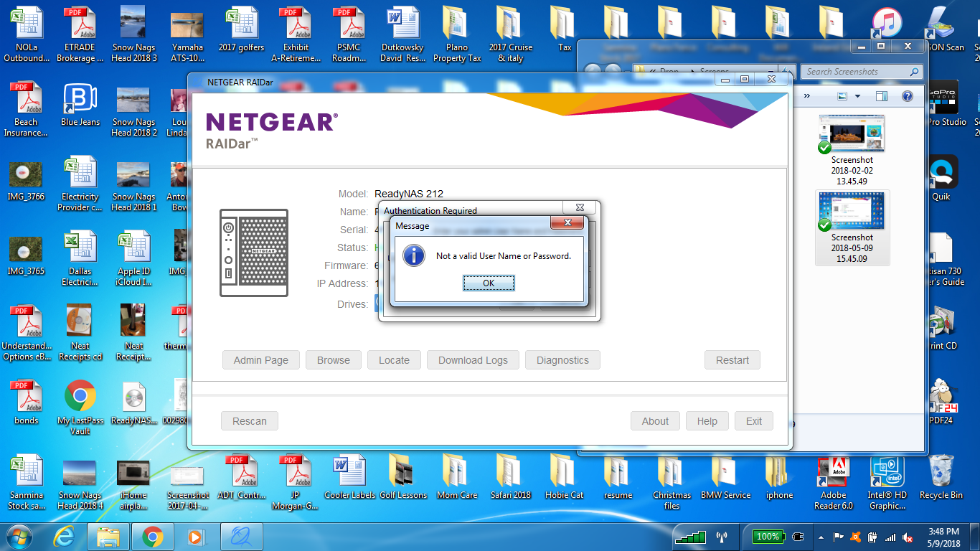The width and height of the screenshot is (980, 551).
Task: Click the Browse button in RAIDar
Action: click(334, 360)
